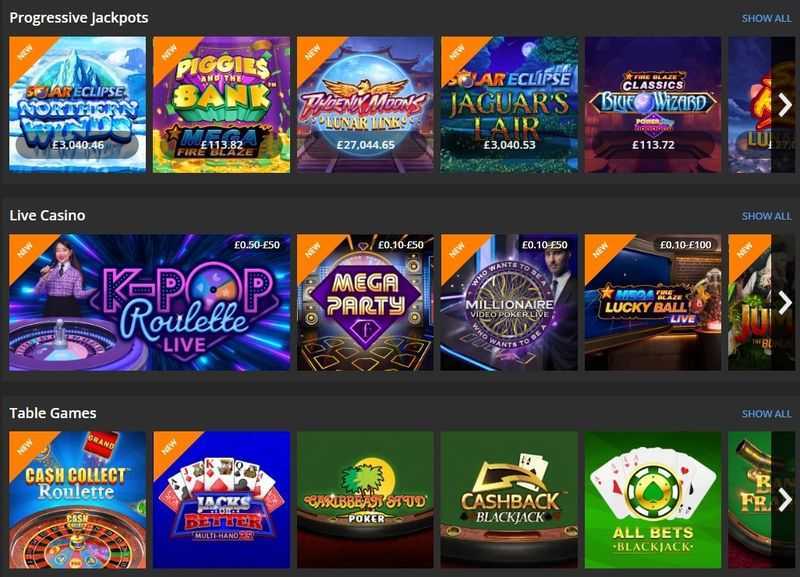Open Solar Eclipse Northern Winds game
Screen dimensions: 800x577
coord(78,105)
